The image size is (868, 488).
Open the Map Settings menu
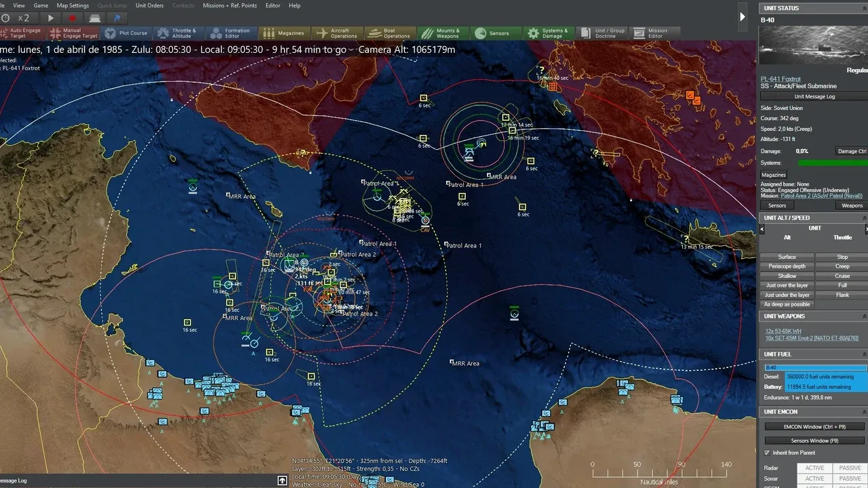pos(73,5)
